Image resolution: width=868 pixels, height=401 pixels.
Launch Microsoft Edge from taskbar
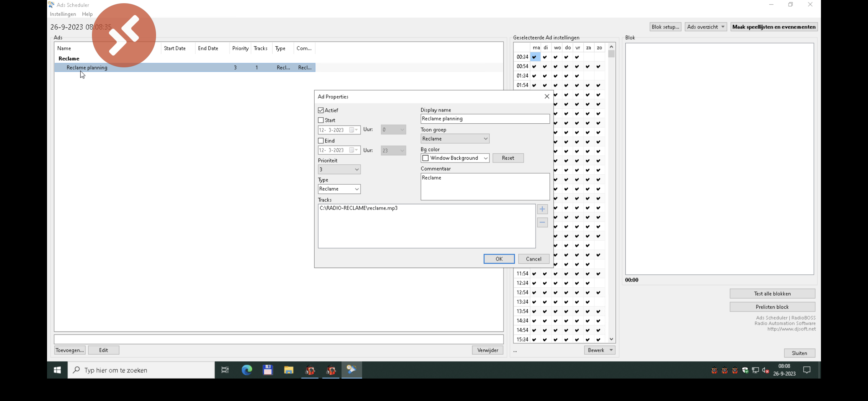247,370
